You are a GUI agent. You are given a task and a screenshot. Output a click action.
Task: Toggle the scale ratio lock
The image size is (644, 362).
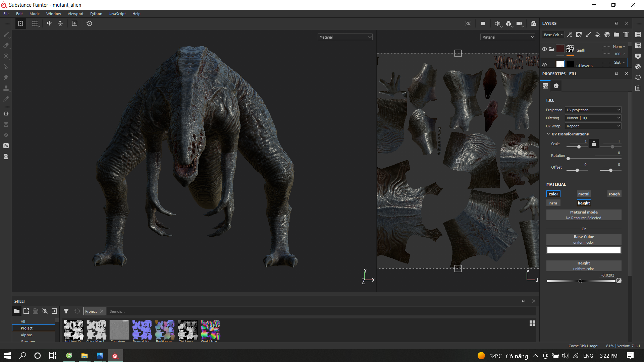coord(594,144)
